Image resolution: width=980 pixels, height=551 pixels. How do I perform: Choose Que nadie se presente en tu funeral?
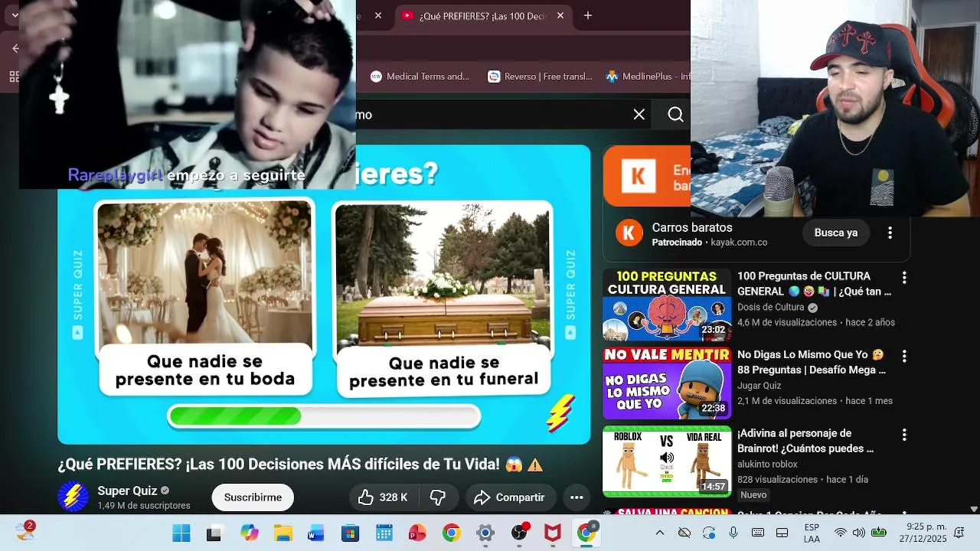click(x=443, y=371)
